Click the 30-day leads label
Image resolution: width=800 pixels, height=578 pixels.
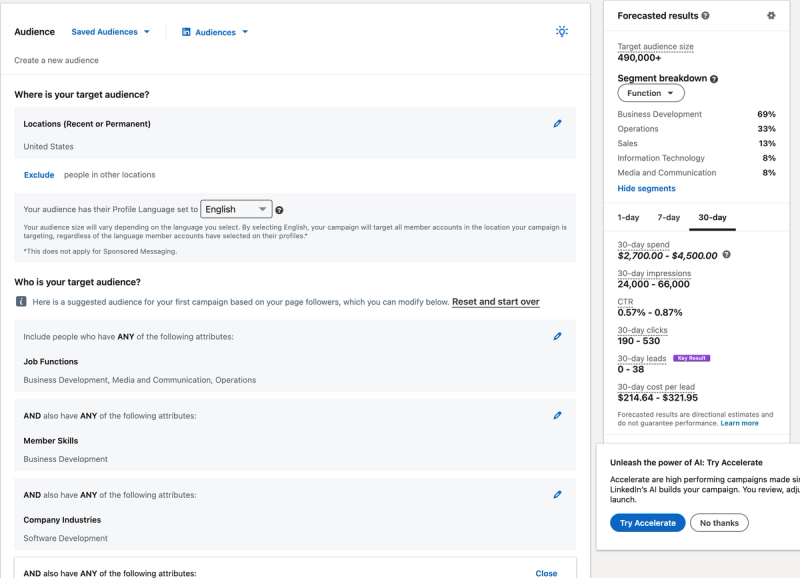click(642, 359)
